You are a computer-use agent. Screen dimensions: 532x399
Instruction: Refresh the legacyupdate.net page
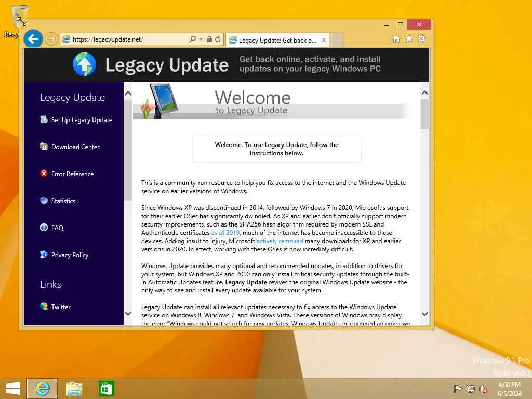pos(218,39)
